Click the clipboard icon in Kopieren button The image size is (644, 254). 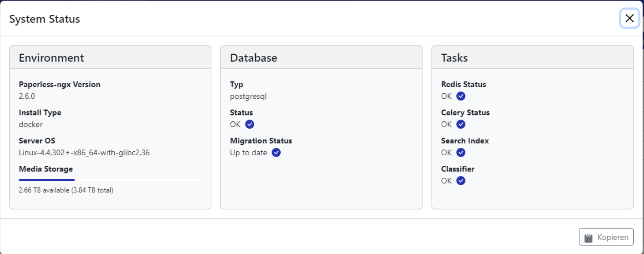588,238
